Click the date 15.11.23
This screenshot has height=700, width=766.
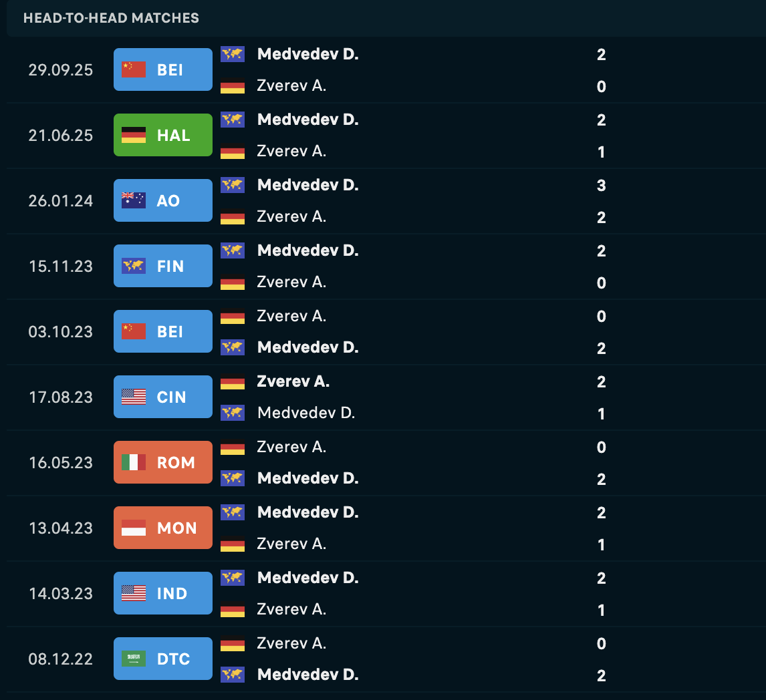[x=61, y=266]
